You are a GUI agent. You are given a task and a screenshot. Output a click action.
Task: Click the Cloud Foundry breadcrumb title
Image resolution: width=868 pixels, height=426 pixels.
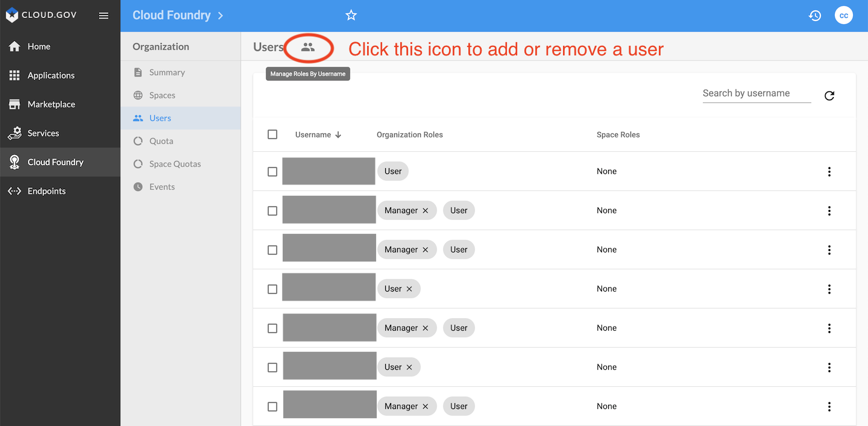[172, 16]
